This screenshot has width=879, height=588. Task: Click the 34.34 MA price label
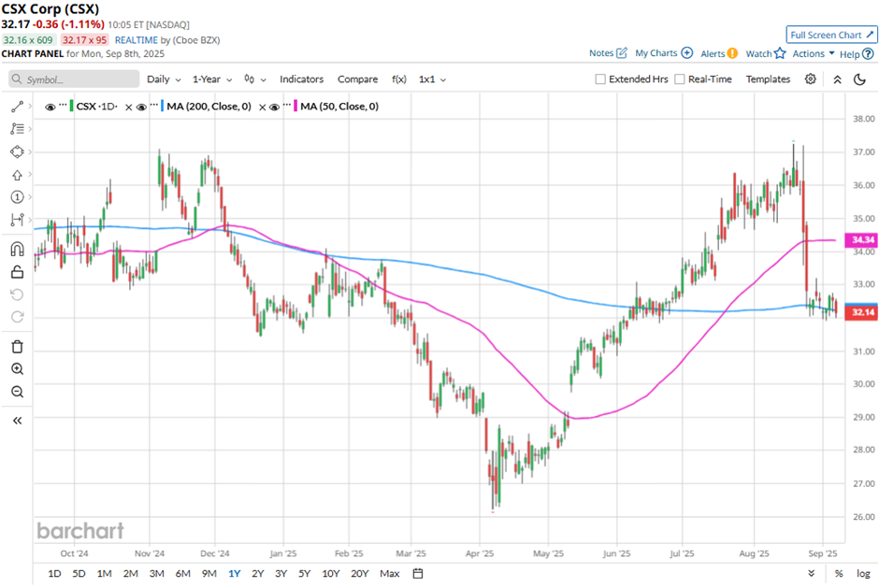click(863, 240)
